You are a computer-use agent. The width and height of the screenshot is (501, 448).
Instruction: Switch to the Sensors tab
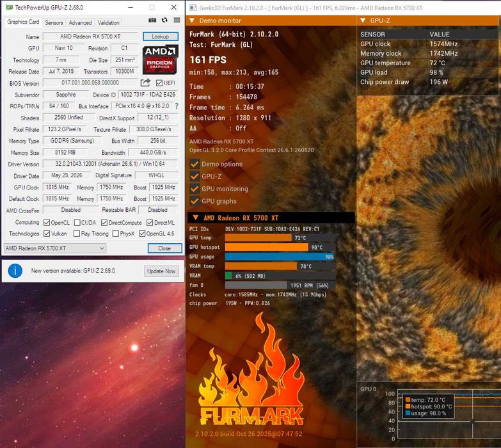click(x=54, y=22)
